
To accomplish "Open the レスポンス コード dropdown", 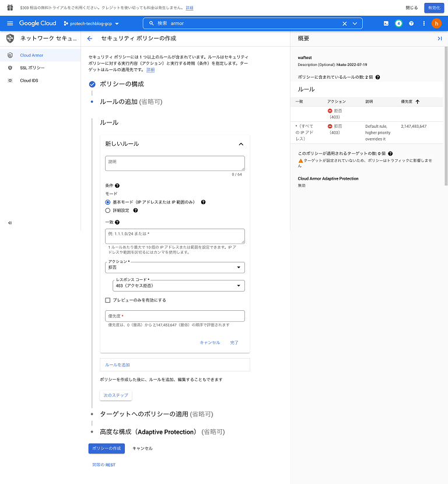I will (x=178, y=286).
